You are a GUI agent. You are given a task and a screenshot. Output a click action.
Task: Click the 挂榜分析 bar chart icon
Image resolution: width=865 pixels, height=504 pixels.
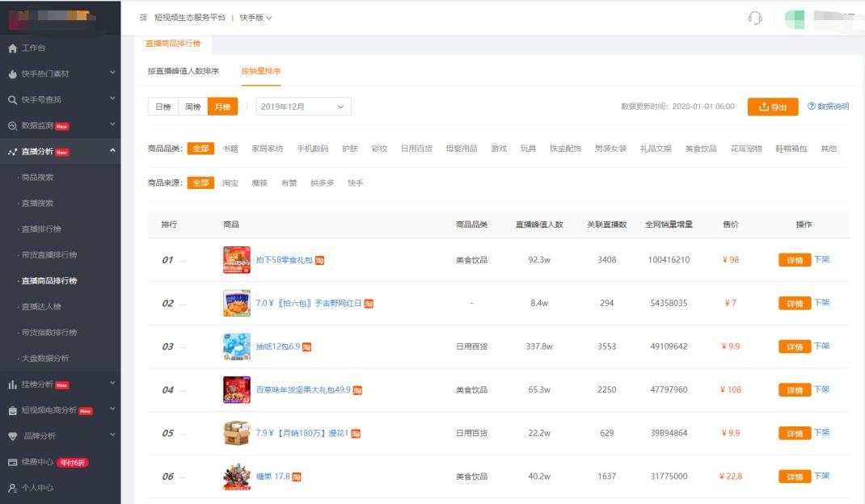pos(13,384)
